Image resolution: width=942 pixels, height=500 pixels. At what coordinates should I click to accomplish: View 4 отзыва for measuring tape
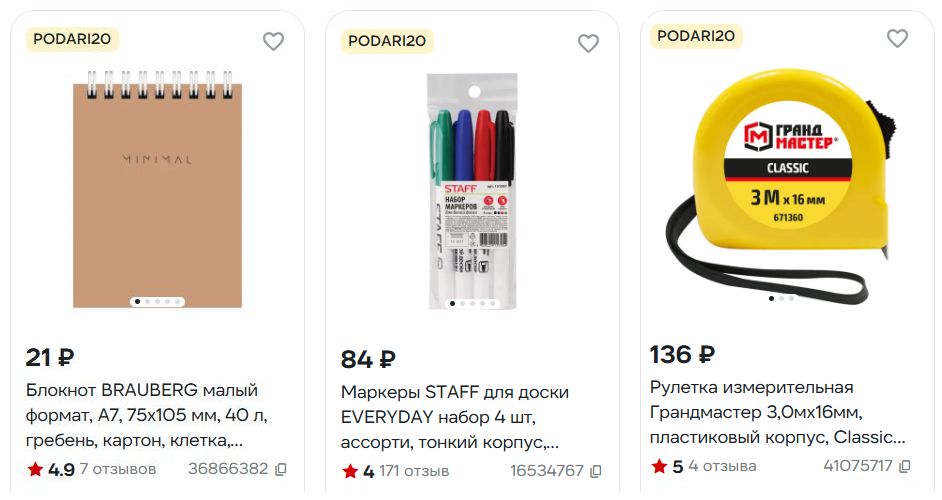tap(722, 466)
